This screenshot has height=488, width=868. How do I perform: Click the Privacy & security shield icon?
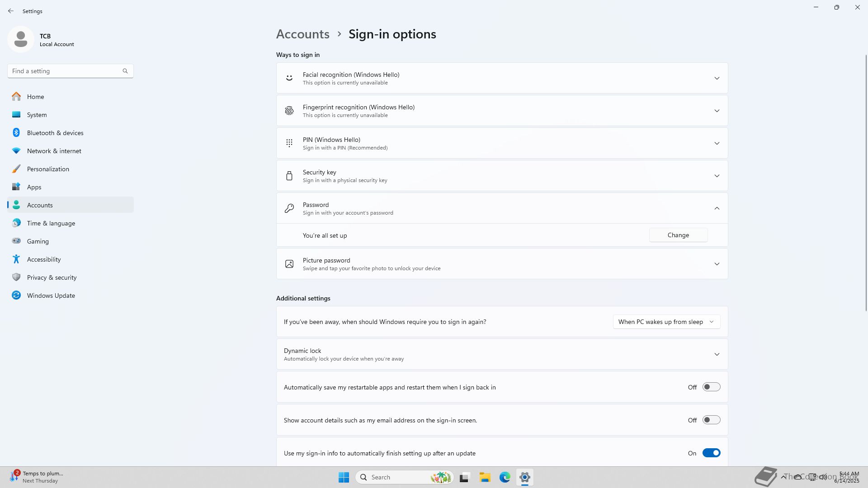16,277
